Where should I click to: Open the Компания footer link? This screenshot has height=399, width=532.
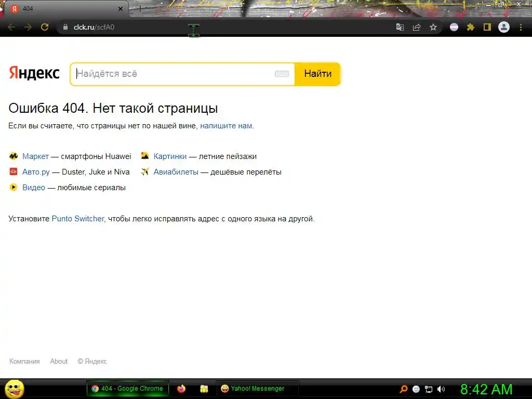click(24, 362)
